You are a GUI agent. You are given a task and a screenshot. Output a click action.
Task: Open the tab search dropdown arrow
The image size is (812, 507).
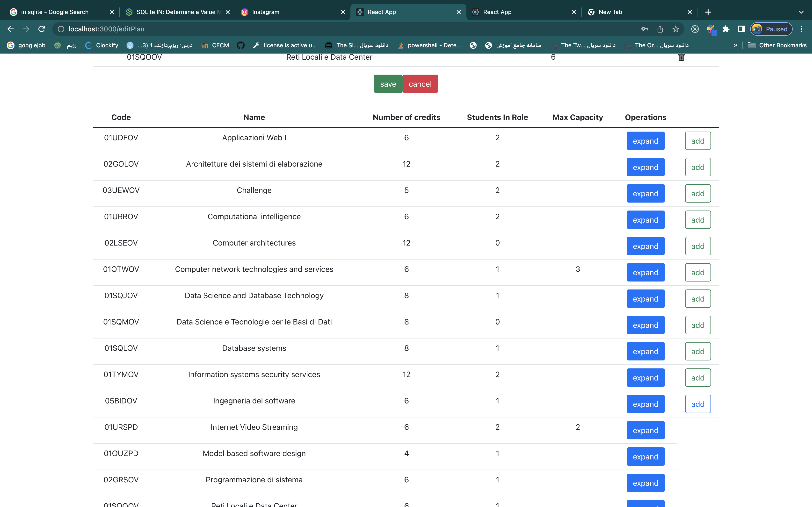pyautogui.click(x=801, y=12)
